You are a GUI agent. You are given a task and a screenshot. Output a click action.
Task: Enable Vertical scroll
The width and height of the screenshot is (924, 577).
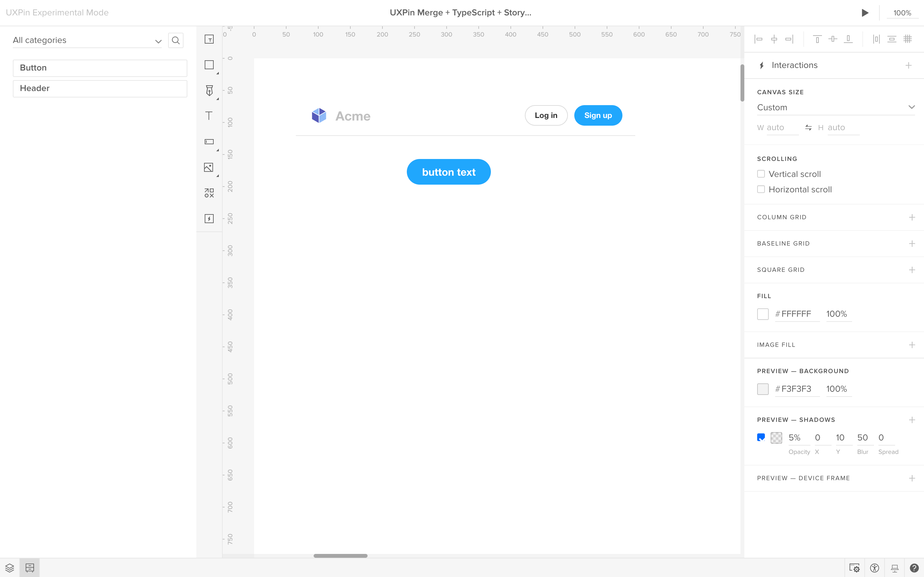761,174
